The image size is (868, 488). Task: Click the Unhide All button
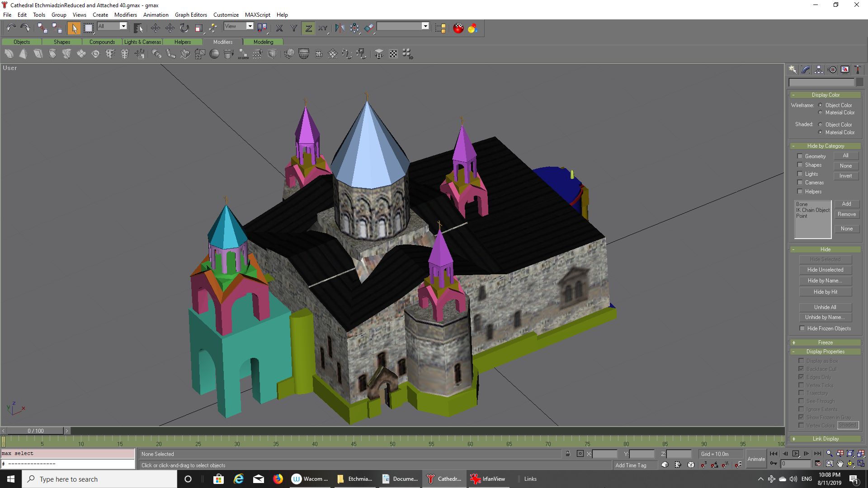point(825,307)
